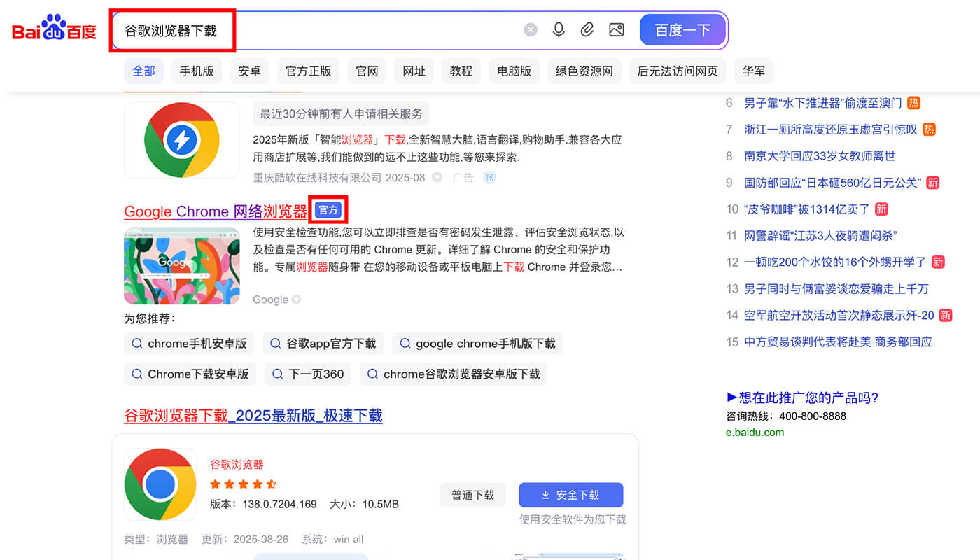Viewport: 980px width, 560px height.
Task: Open hot item “皮爷咖啡”被1314亿卖了
Action: tap(807, 209)
